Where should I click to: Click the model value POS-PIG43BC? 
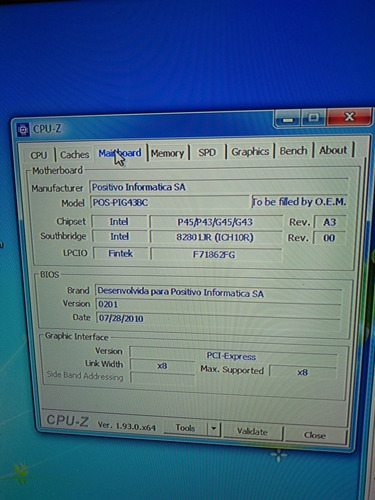pos(169,202)
